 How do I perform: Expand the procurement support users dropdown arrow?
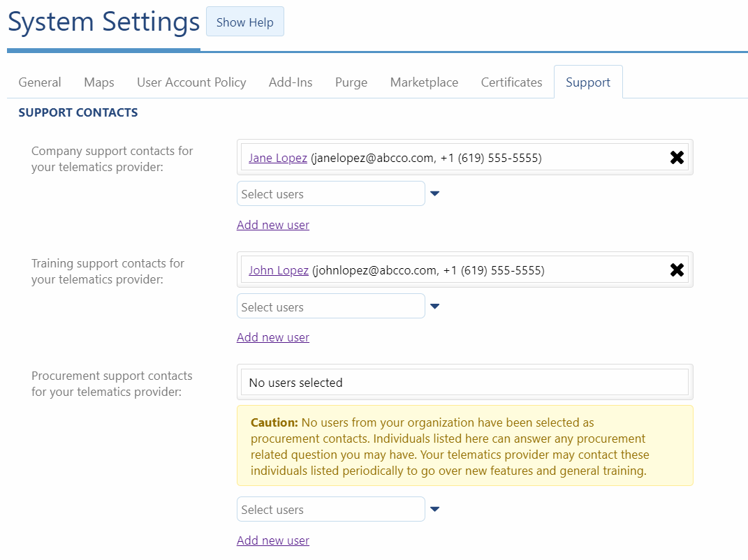[x=434, y=510]
